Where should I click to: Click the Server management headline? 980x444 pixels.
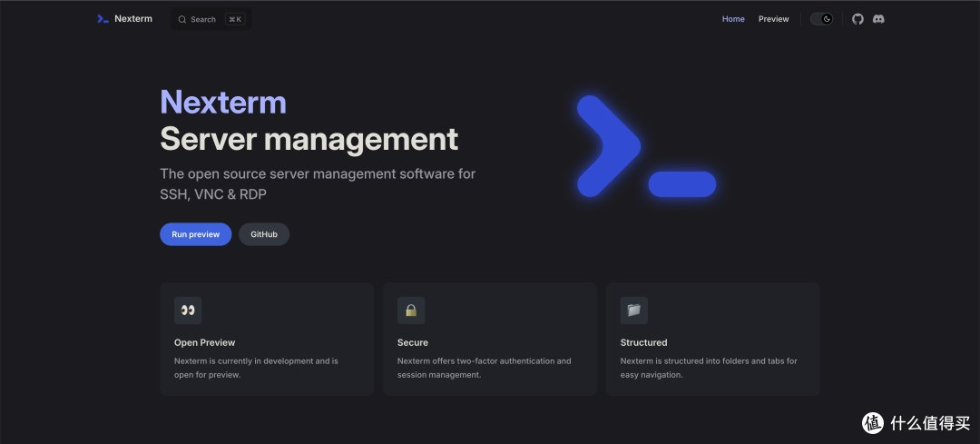(x=309, y=139)
